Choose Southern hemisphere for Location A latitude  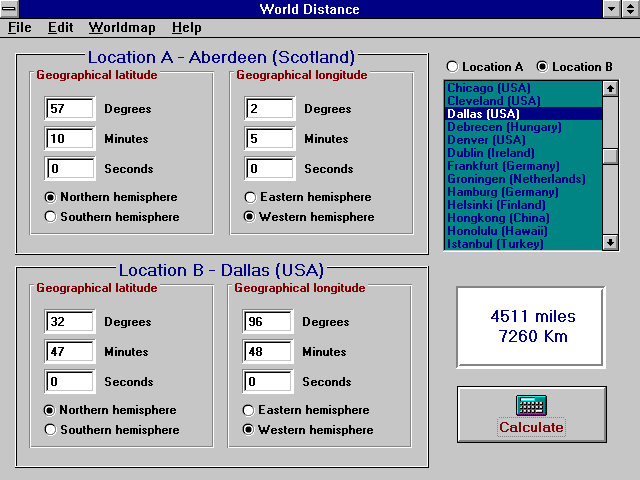point(50,217)
